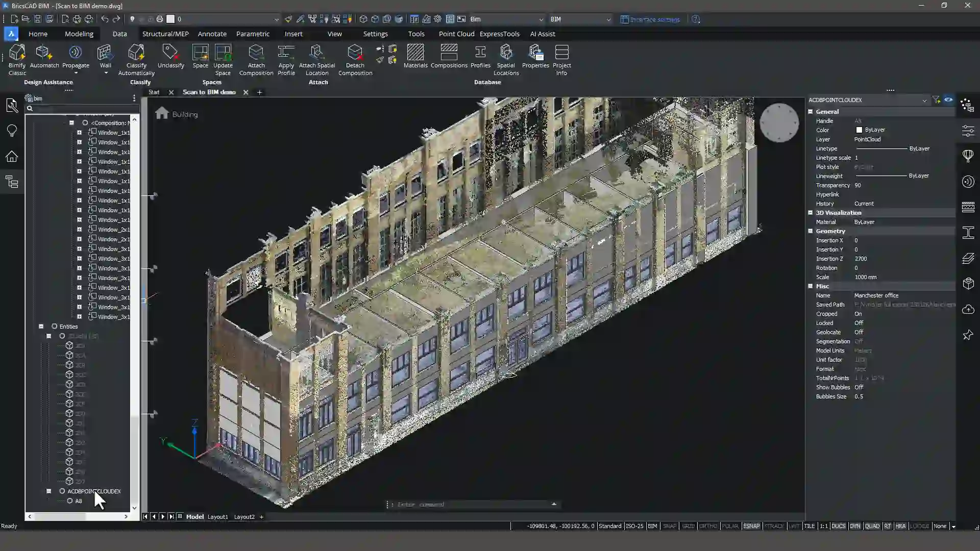
Task: Switch to the Point Cloud ribbon tab
Action: [x=456, y=34]
